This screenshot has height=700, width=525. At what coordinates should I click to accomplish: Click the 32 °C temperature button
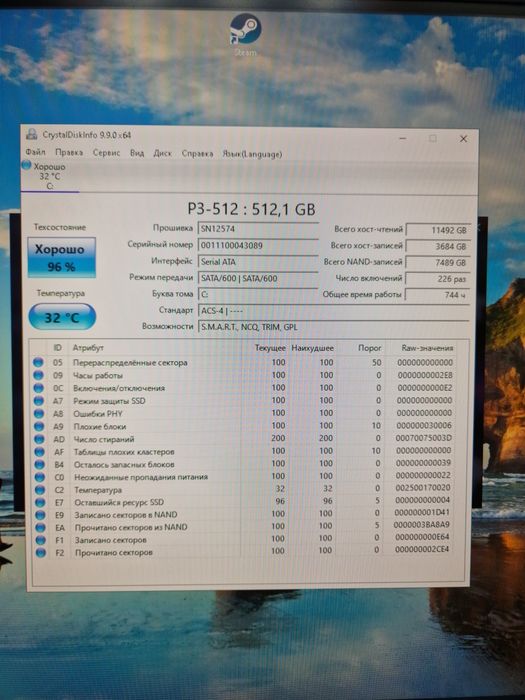tap(62, 317)
